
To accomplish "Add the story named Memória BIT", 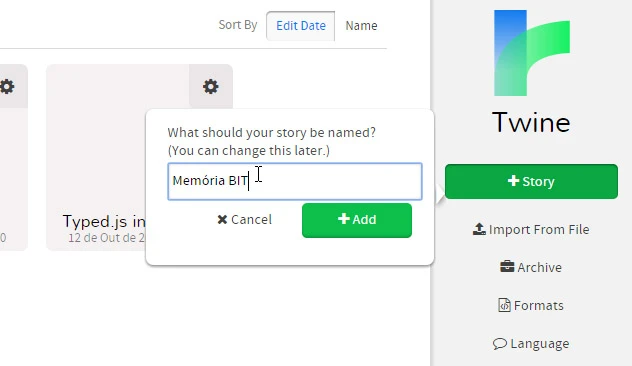I will click(357, 220).
